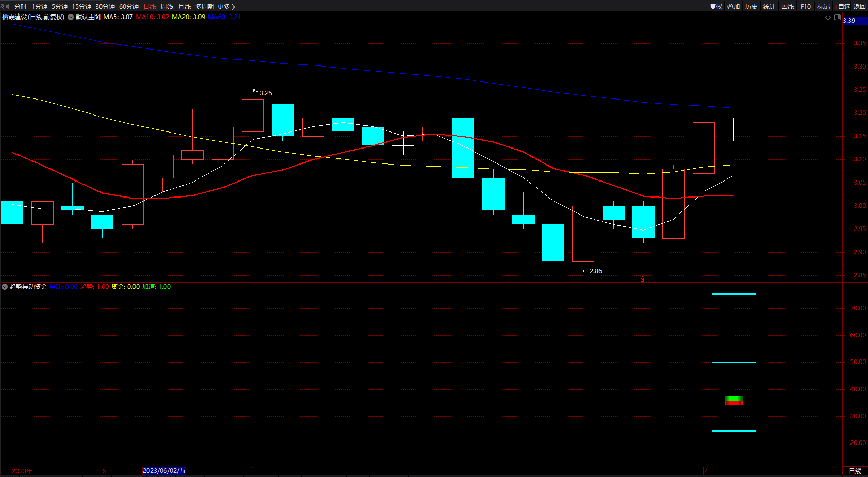Collapse the side panel with top-left icon
868x477 pixels.
pyautogui.click(x=5, y=6)
